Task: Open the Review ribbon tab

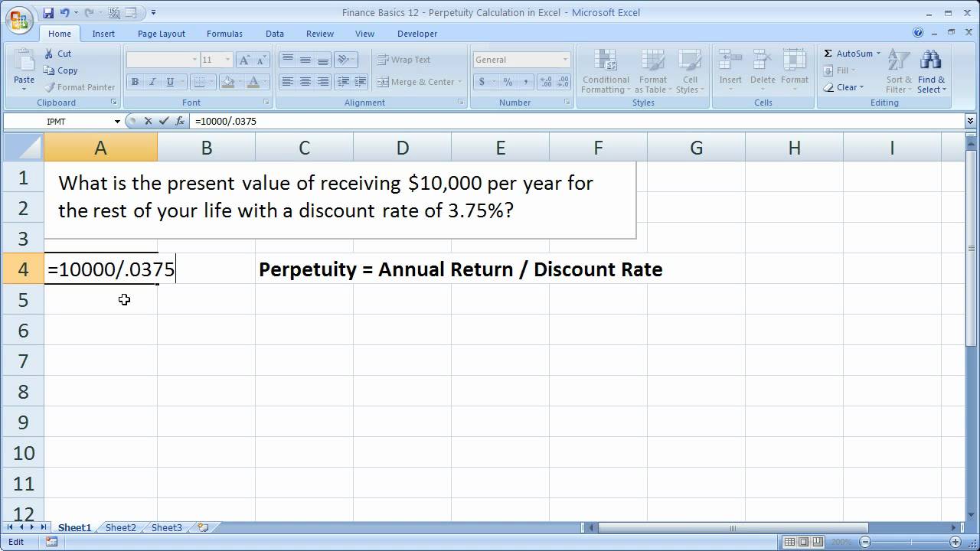Action: click(320, 34)
